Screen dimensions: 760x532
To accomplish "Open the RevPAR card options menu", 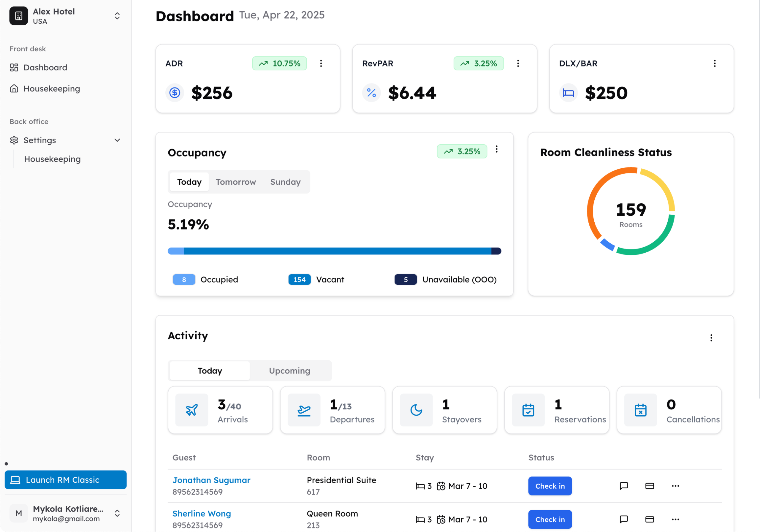I will [x=518, y=63].
